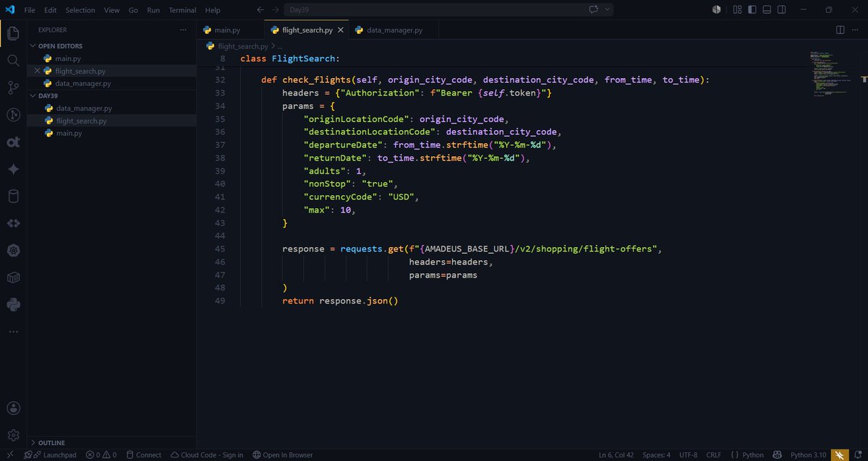Click the VS Code logo icon
The image size is (868, 461).
point(10,10)
